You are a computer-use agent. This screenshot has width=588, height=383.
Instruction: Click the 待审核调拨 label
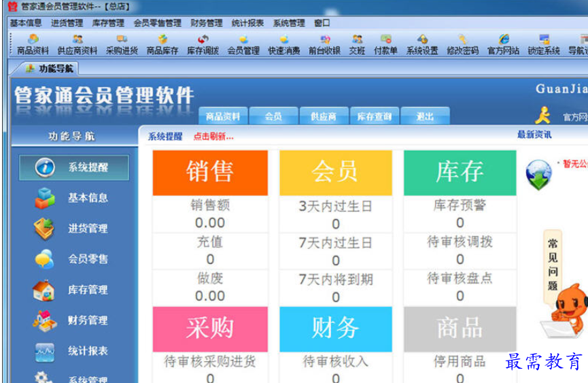tap(460, 242)
